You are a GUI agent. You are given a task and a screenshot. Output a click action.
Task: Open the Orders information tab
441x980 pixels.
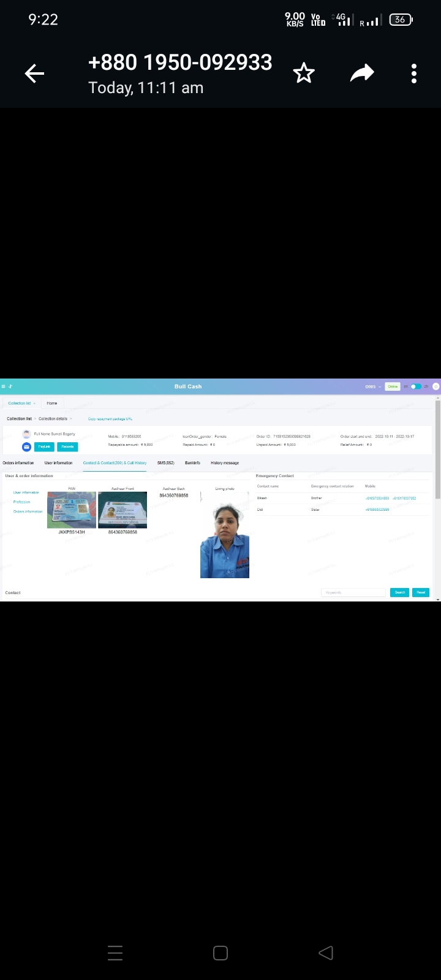18,463
